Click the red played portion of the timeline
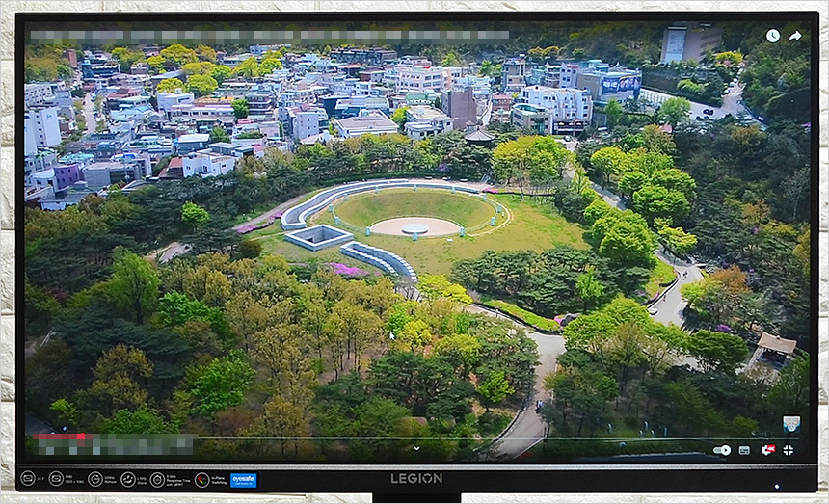 click(60, 437)
